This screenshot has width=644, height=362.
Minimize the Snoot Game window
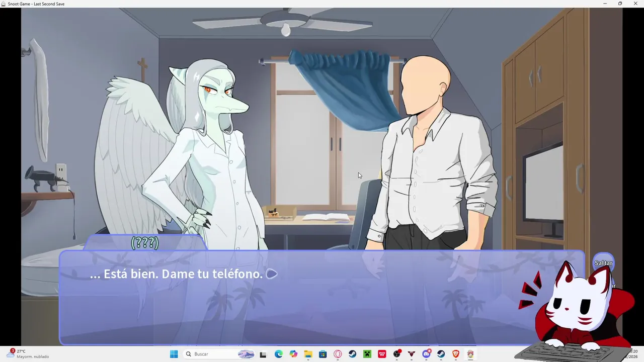[605, 4]
